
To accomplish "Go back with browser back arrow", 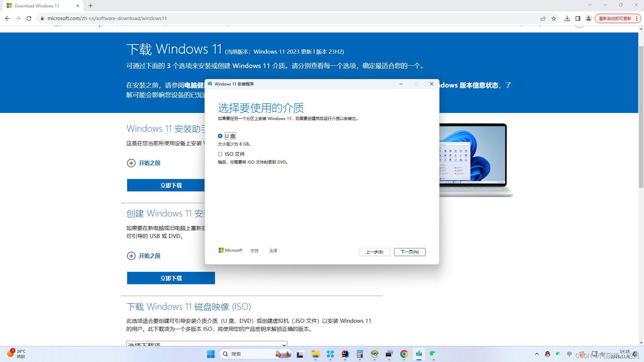I will (x=7, y=18).
